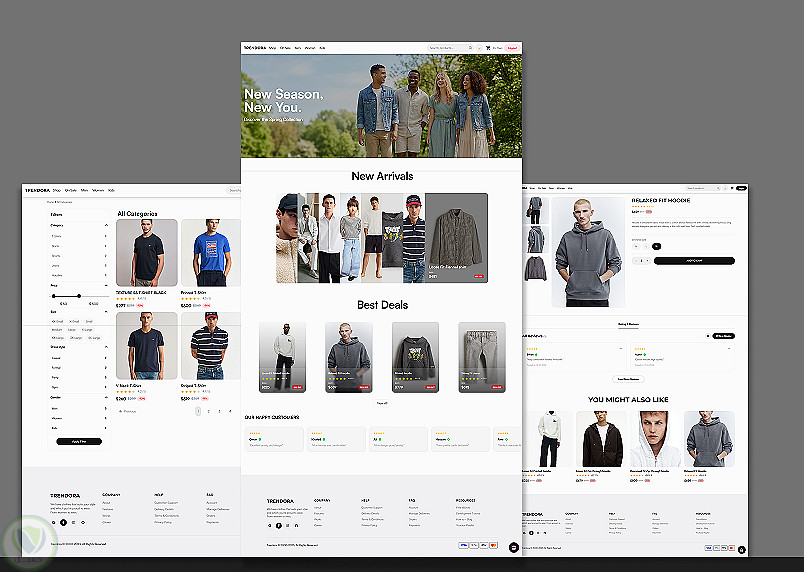The height and width of the screenshot is (572, 804).
Task: Click more options icon on second hoodie review
Action: point(729,349)
